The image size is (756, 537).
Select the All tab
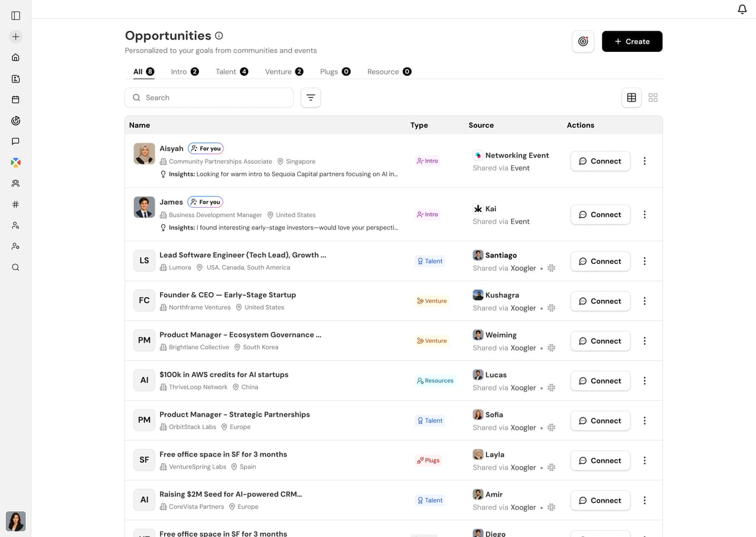click(x=144, y=71)
